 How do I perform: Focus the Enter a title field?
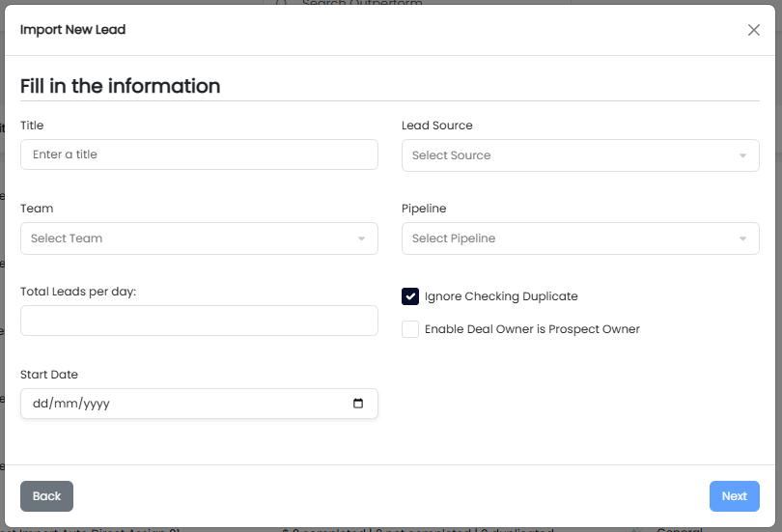coord(199,154)
